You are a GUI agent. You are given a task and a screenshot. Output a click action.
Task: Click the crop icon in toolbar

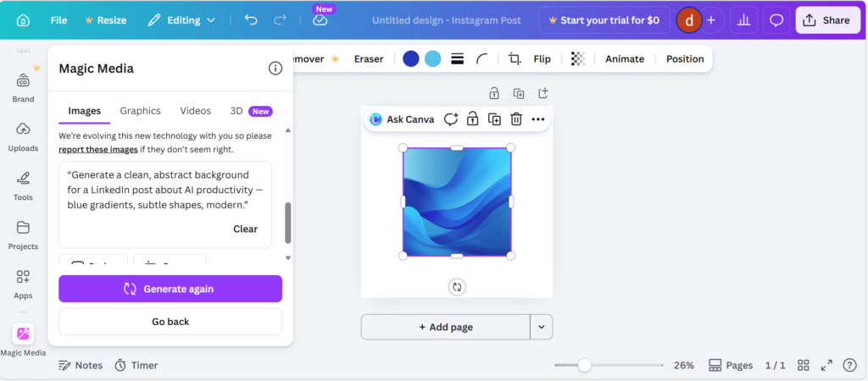click(515, 58)
